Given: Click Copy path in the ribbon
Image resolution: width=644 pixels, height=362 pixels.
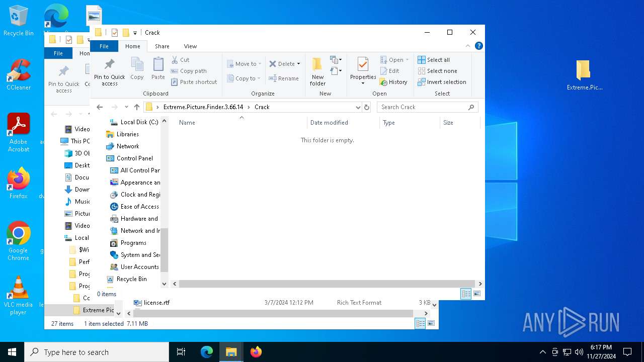Looking at the screenshot, I should pos(189,71).
